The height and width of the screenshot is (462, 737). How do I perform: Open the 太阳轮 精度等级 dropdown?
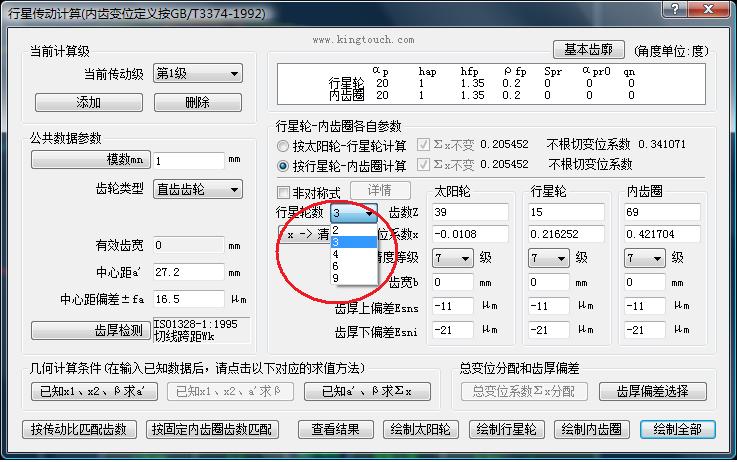pos(453,258)
